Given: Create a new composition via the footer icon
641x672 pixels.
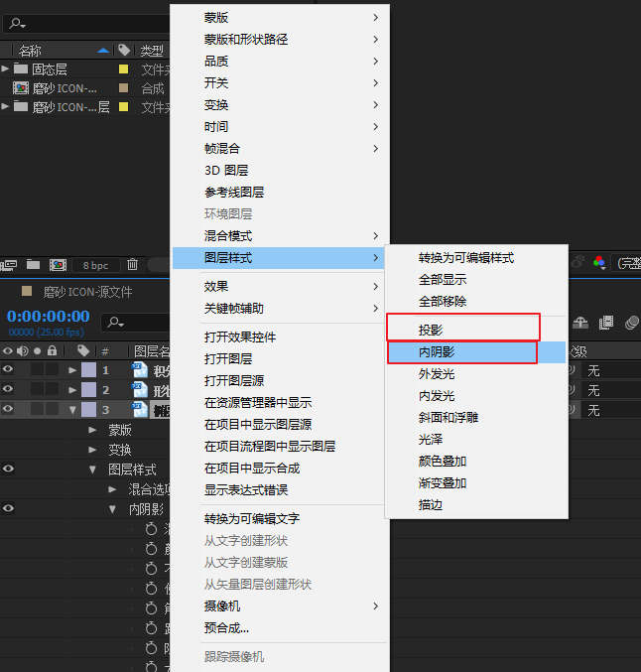Looking at the screenshot, I should 58,265.
